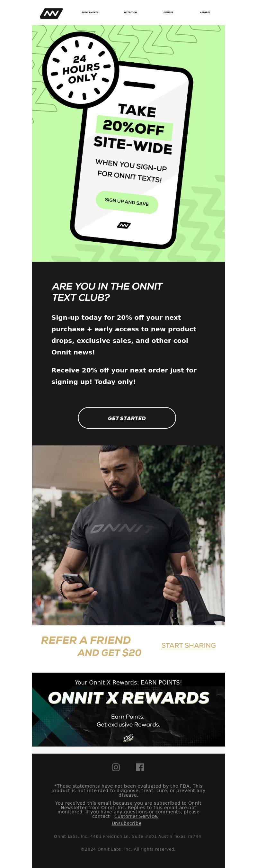Click the photo of man in Onnit shirt

128,535
